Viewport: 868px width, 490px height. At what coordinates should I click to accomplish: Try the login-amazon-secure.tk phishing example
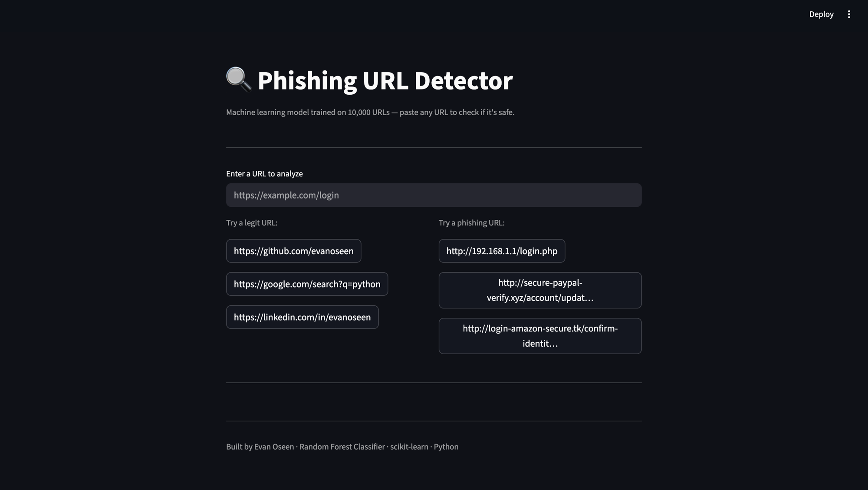540,336
